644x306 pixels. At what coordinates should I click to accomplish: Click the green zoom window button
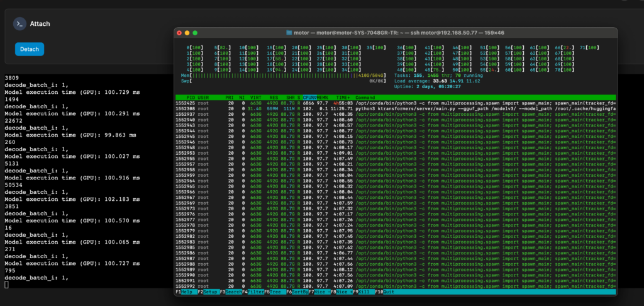[195, 33]
